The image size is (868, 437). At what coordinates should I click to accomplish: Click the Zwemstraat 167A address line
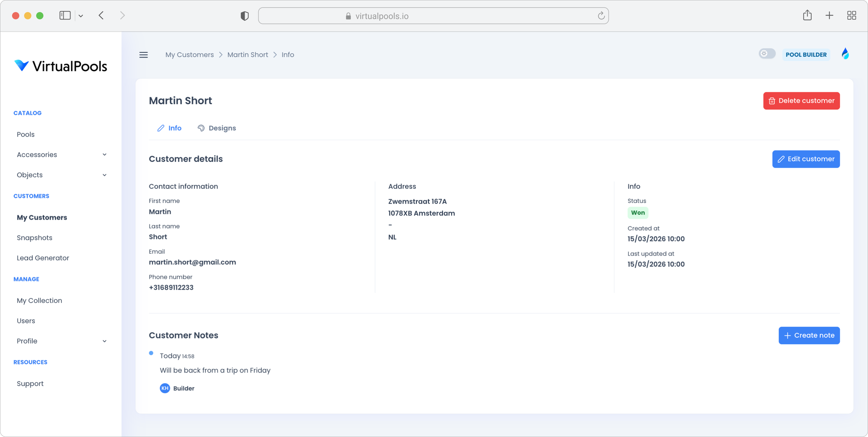417,201
